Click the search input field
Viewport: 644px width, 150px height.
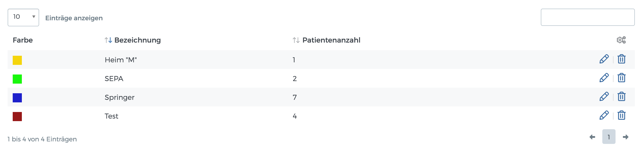587,18
